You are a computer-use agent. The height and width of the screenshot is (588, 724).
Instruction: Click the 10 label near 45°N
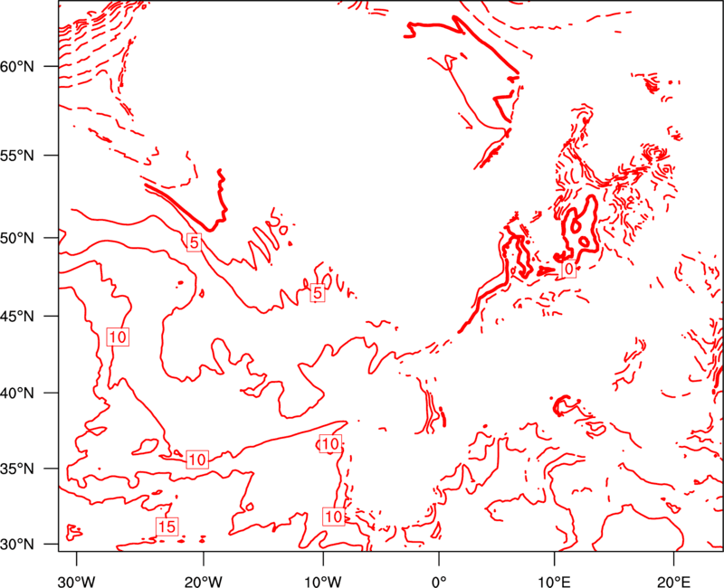click(x=118, y=337)
